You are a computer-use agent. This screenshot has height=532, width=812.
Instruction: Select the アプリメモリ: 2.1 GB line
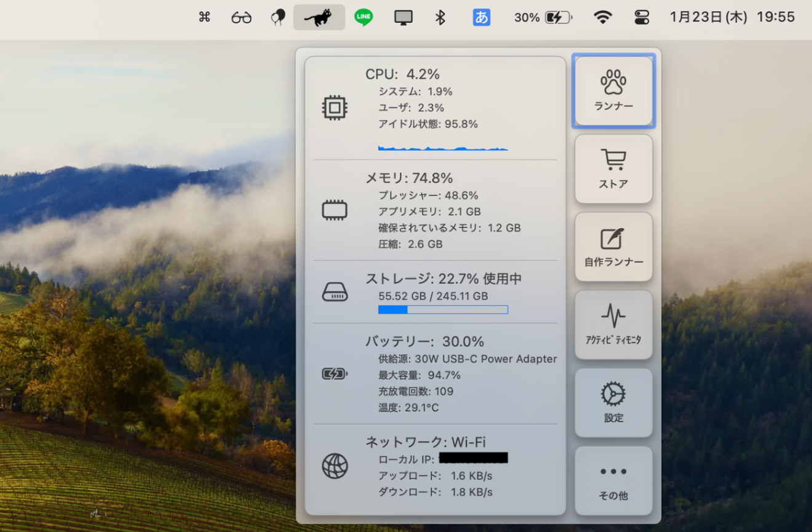pyautogui.click(x=429, y=212)
